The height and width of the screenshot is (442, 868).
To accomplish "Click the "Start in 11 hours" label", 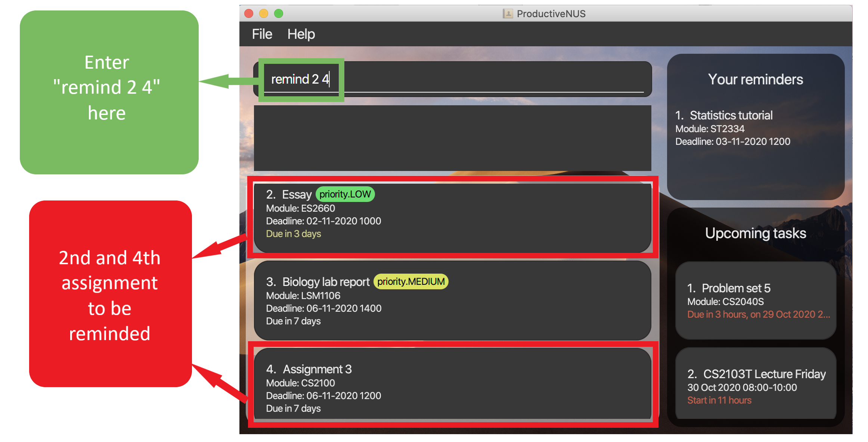I will click(x=719, y=400).
